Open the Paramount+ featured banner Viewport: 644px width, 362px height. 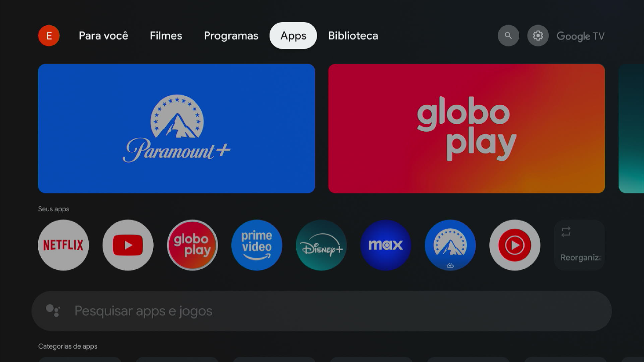[176, 128]
